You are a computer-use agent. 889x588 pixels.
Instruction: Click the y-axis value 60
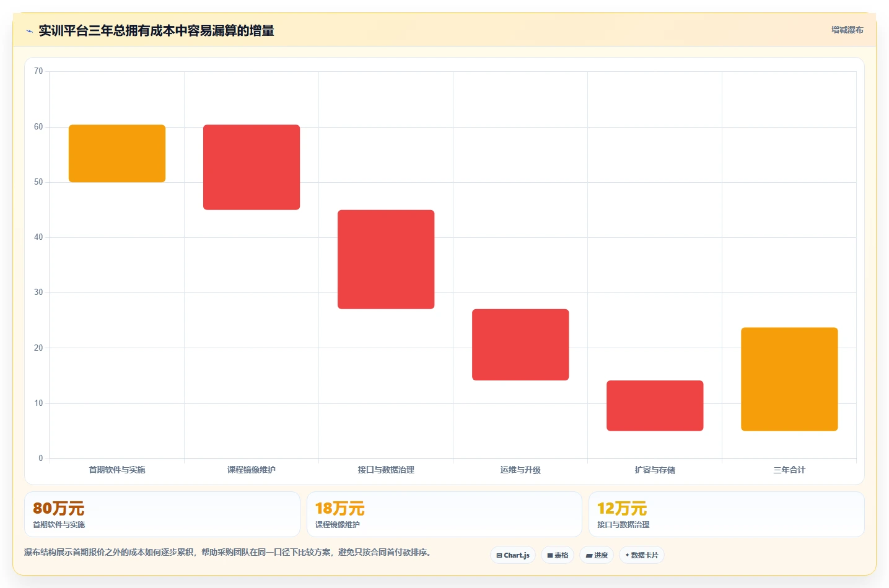38,127
